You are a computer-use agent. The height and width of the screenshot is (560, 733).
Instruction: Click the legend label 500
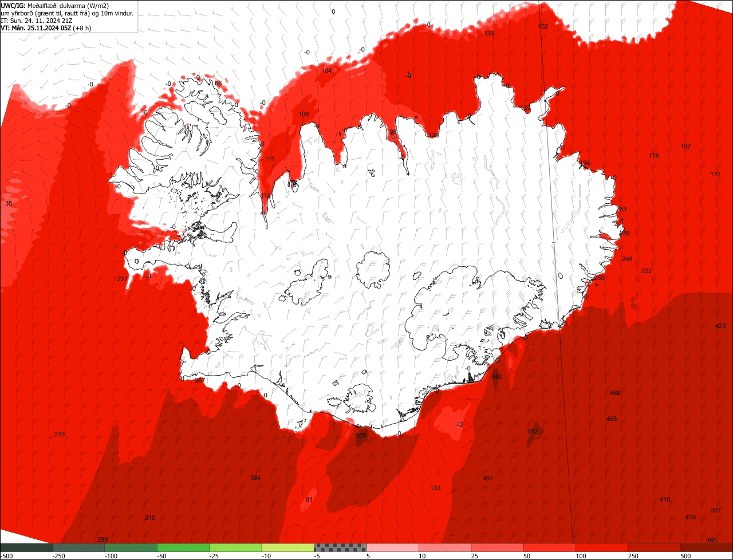tap(686, 556)
